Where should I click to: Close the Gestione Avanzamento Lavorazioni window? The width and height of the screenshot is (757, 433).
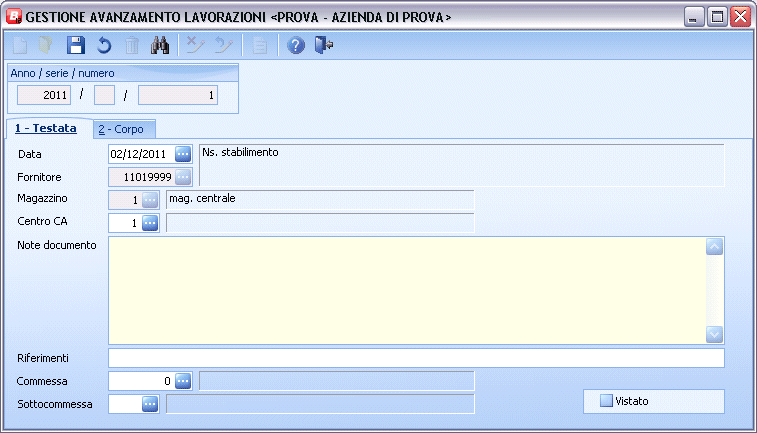741,17
